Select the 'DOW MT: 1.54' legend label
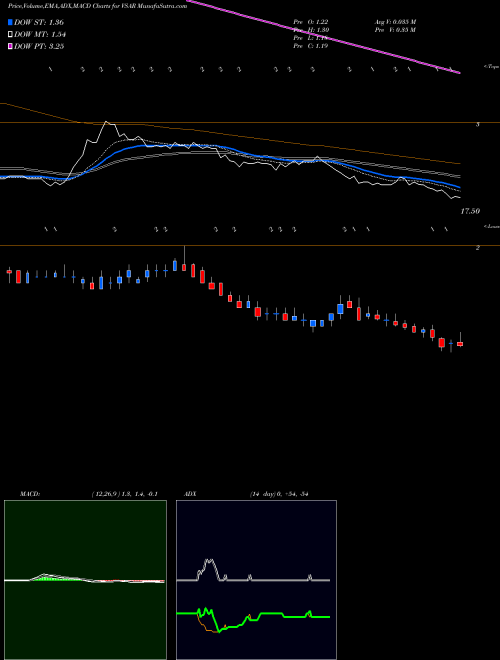 (x=40, y=35)
